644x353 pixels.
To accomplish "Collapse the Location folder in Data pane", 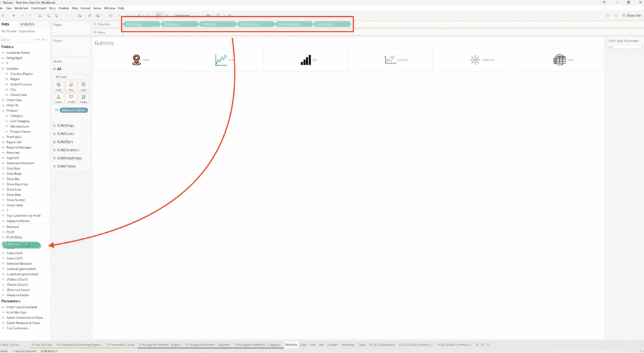I will [x=3, y=69].
